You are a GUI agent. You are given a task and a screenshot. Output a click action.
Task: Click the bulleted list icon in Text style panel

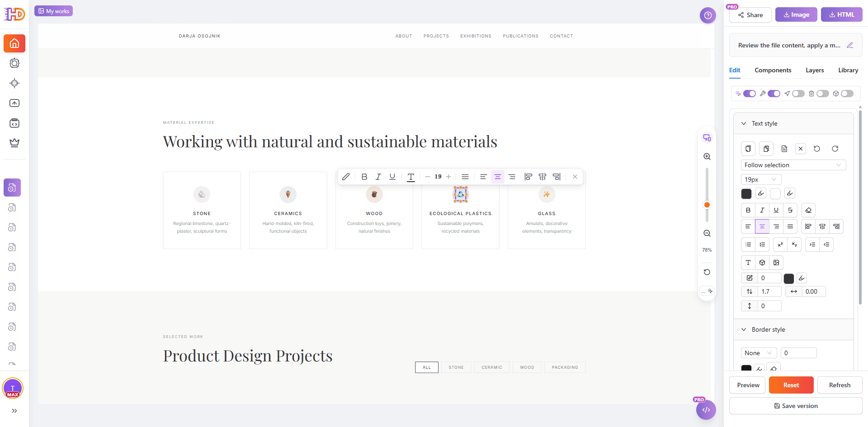tap(748, 244)
